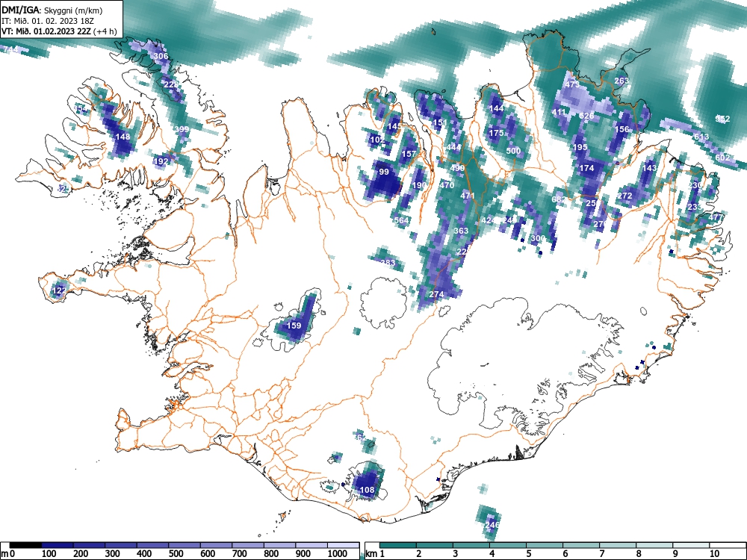Click the visibility value 174 on the map
Screen dimensions: 747x560
(586, 168)
